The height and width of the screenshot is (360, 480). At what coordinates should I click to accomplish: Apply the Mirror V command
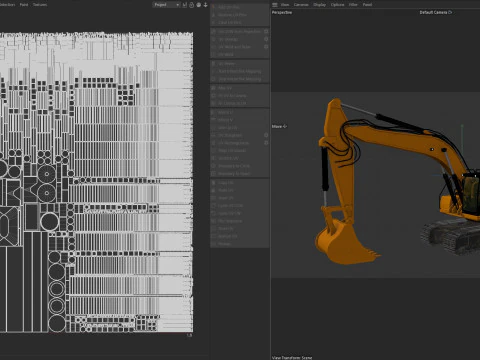(x=225, y=120)
